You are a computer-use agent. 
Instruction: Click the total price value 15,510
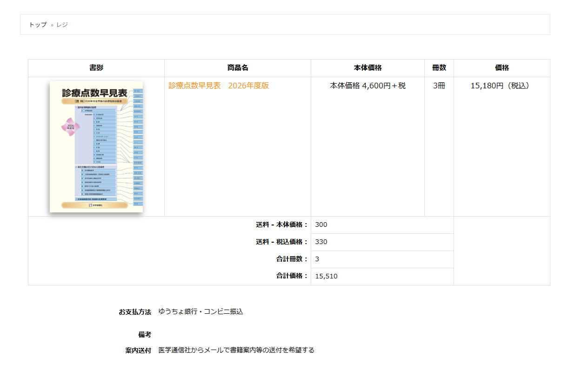coord(326,277)
